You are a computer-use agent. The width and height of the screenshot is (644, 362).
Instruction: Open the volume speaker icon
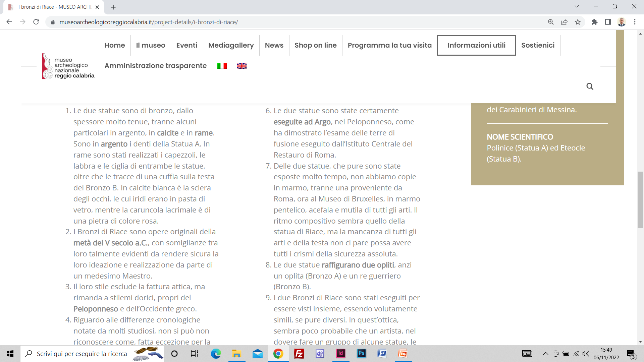click(586, 354)
